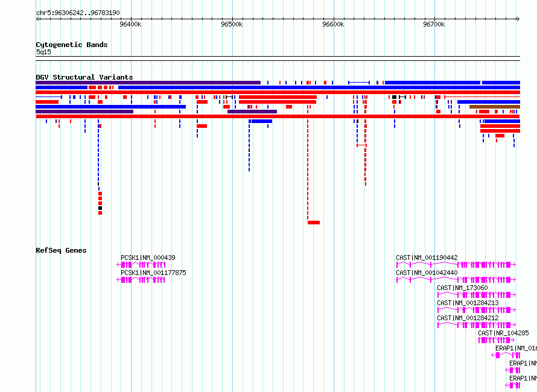Select the CAST NM_001284213 gene model glyph
Image resolution: width=537 pixels, height=392 pixels.
point(477,310)
